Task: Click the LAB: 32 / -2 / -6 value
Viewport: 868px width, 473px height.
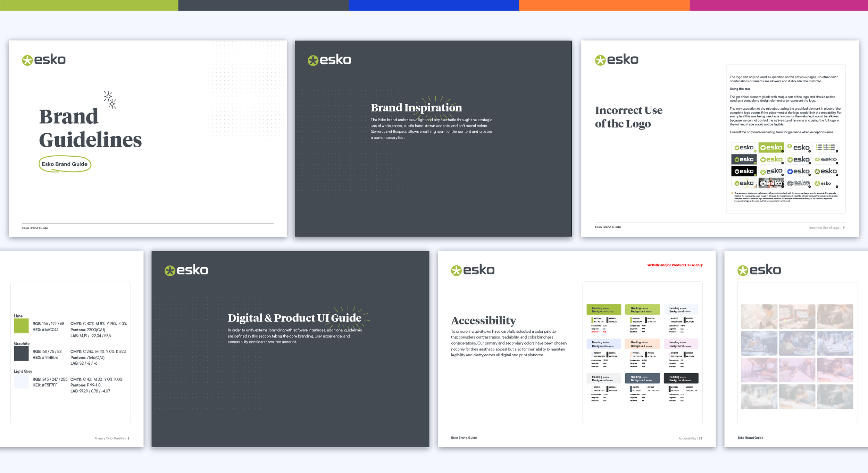Action: tap(84, 363)
